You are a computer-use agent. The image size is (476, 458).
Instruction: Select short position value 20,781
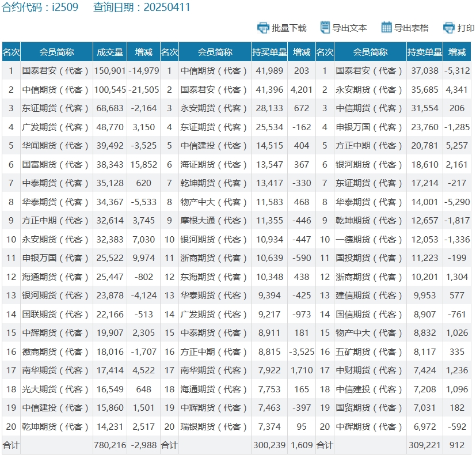(x=425, y=146)
